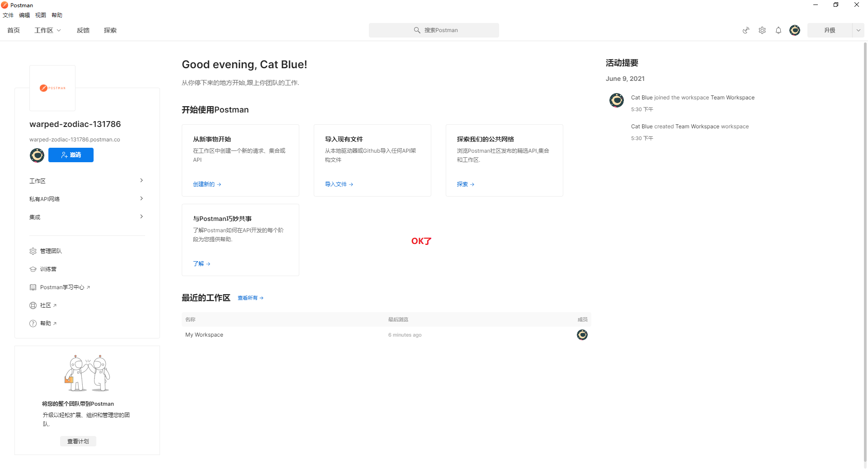Open the 社区 link
This screenshot has width=868, height=469.
click(x=48, y=305)
